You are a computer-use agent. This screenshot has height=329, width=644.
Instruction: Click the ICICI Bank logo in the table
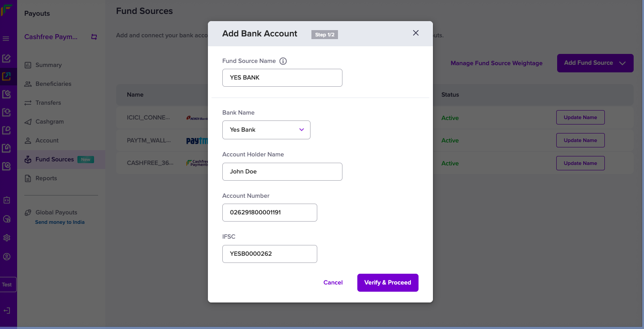coord(197,118)
